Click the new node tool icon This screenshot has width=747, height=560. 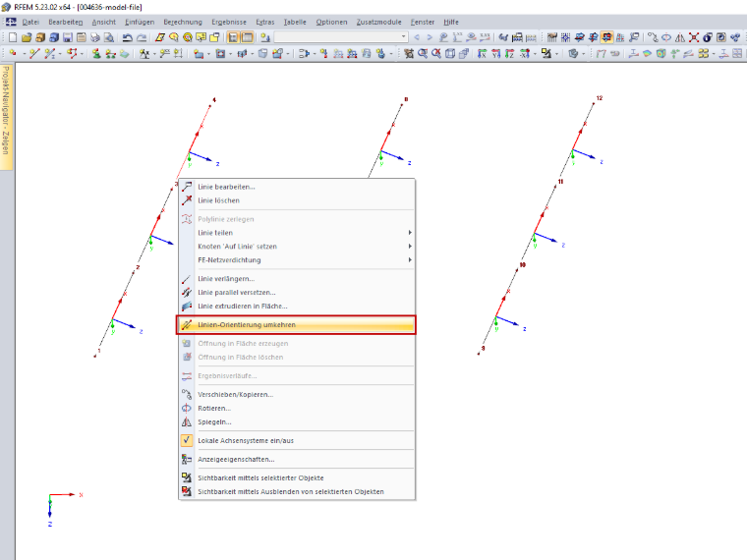click(13, 53)
